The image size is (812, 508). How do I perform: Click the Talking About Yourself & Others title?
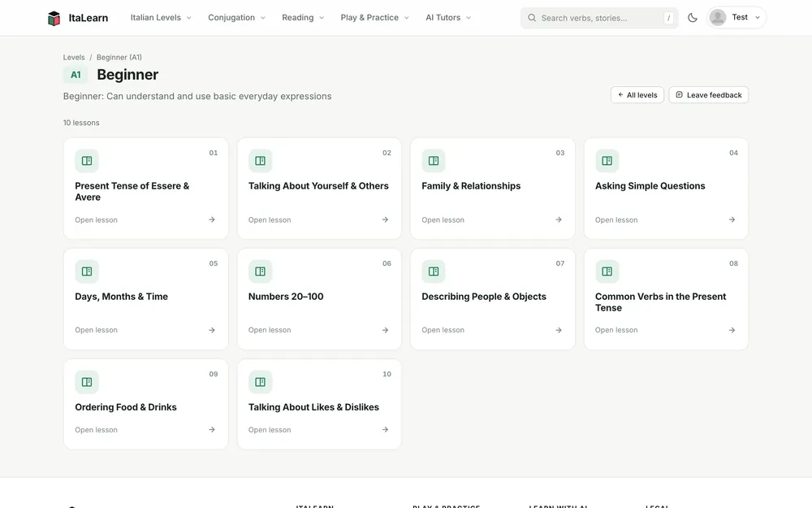[318, 186]
